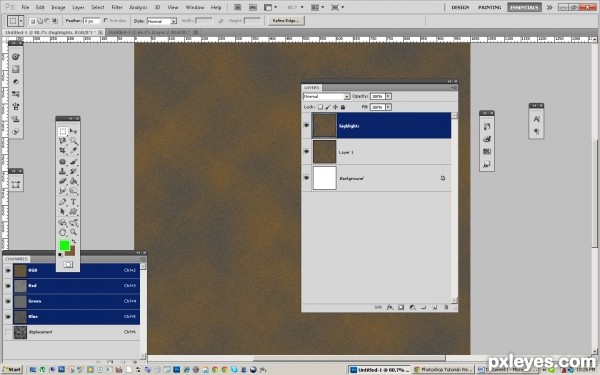Toggle RGB channel visibility

8,271
